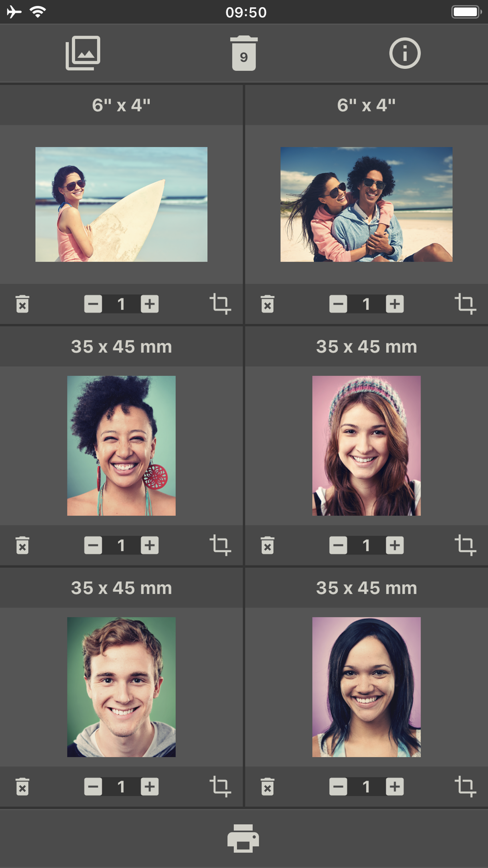Image resolution: width=488 pixels, height=868 pixels.
Task: Increase copies of beanie hat woman portrait
Action: (395, 545)
